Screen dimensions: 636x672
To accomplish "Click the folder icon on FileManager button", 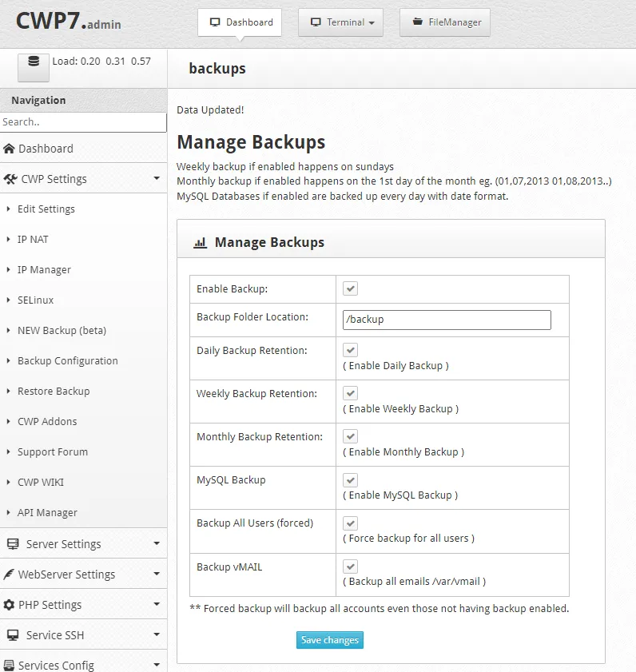I will pyautogui.click(x=417, y=22).
